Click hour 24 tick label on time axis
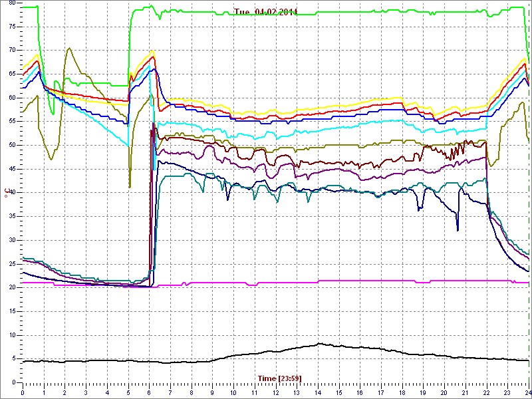 point(527,392)
